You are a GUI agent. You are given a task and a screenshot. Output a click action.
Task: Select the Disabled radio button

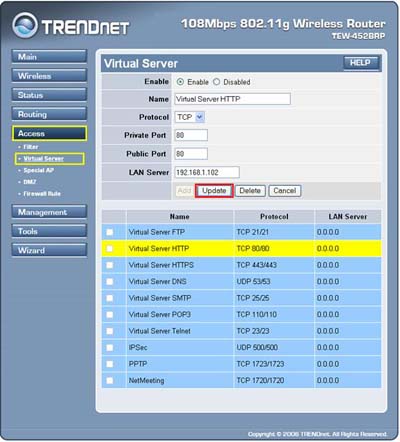pyautogui.click(x=216, y=82)
